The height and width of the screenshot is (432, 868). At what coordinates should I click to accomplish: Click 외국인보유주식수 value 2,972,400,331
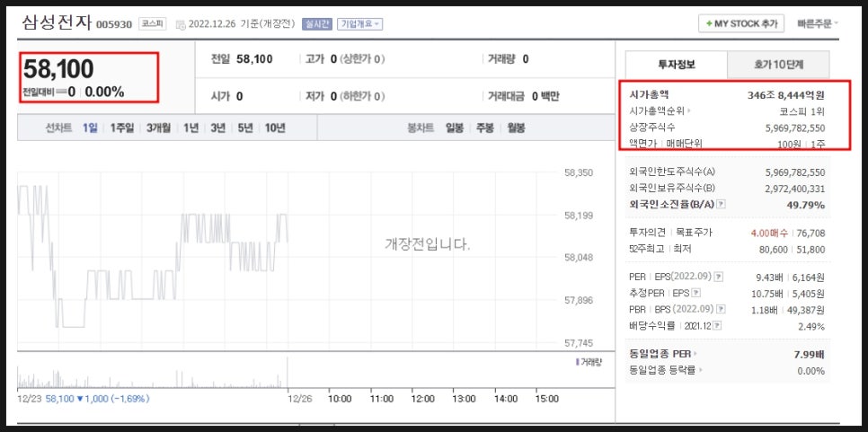[795, 188]
